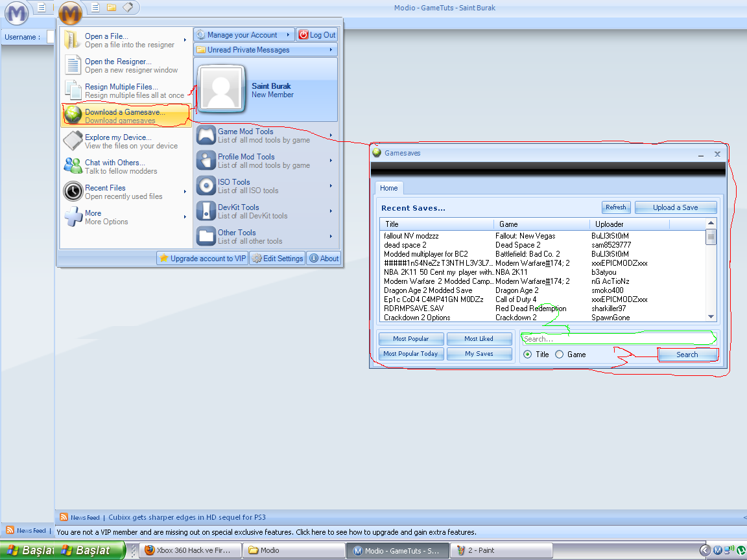Choose Explore my Device menu entry
747x560 pixels.
(x=126, y=141)
